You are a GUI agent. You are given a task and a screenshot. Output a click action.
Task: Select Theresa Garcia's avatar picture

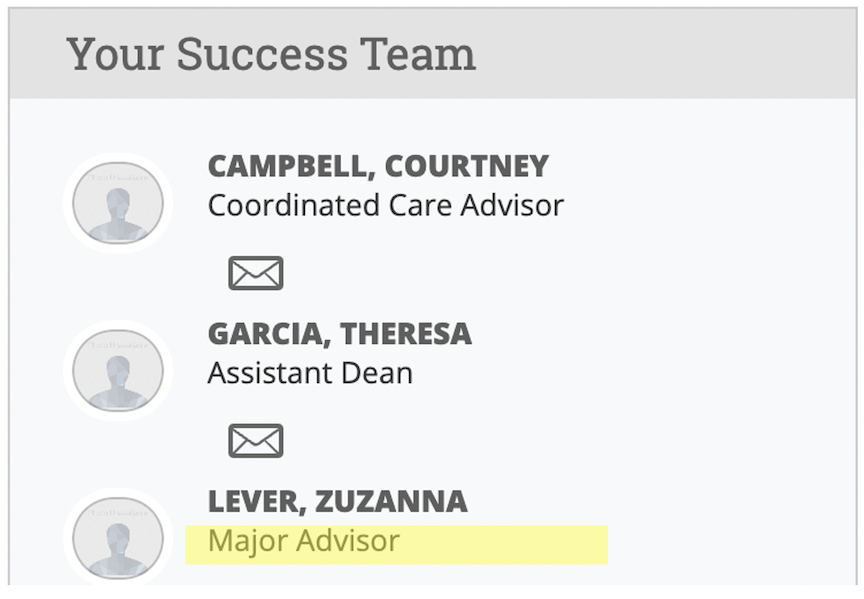point(118,370)
